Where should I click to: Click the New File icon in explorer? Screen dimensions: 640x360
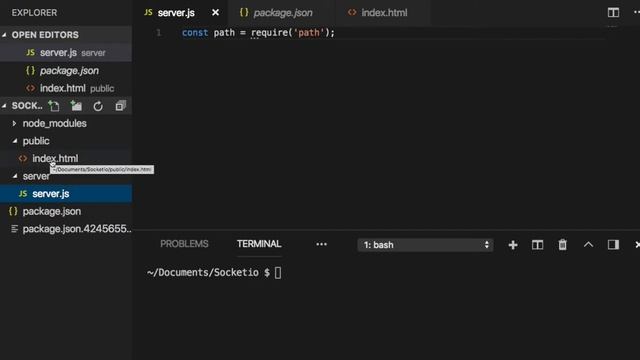54,106
